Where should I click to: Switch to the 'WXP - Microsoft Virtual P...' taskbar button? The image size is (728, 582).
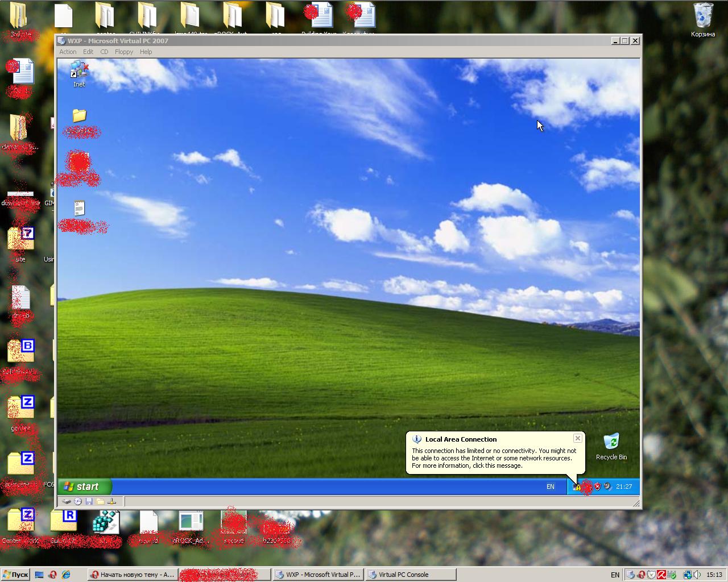pos(318,575)
